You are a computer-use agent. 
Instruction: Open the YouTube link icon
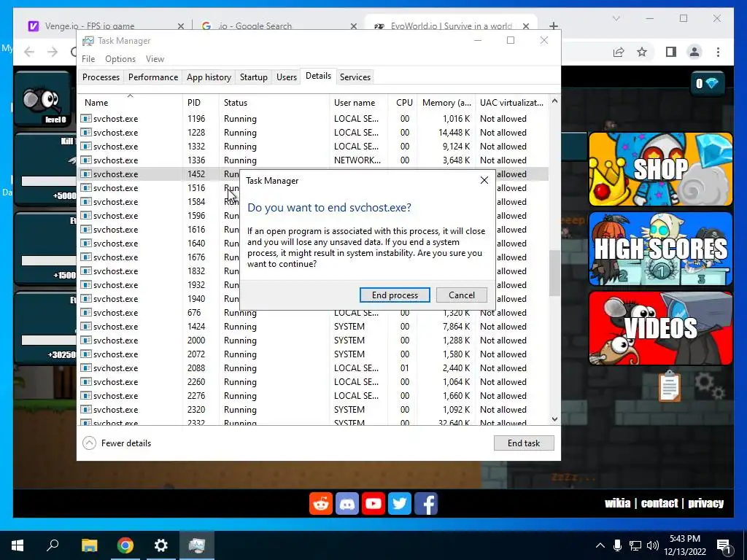pyautogui.click(x=373, y=503)
